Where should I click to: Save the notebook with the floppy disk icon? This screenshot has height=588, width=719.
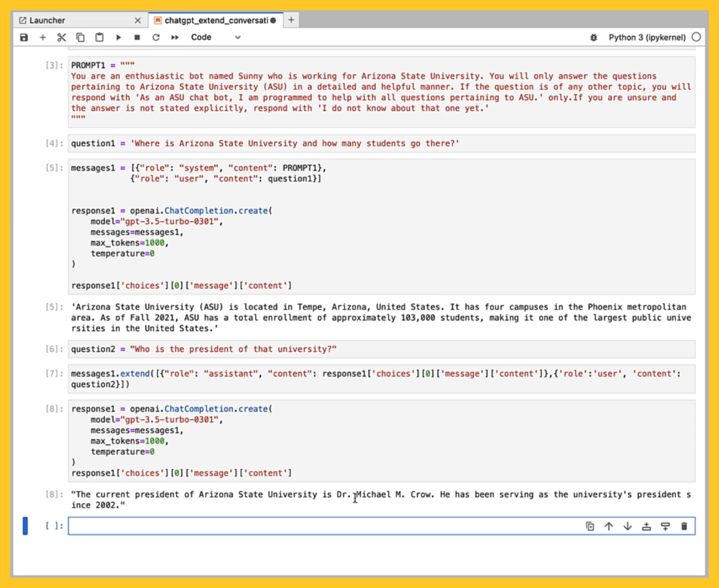click(24, 38)
